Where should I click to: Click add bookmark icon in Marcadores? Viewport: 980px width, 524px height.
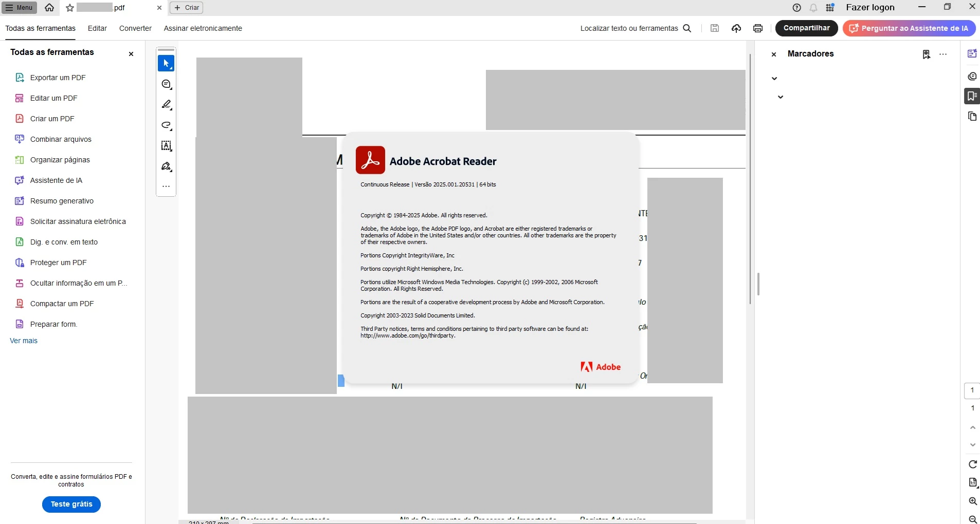pos(926,54)
